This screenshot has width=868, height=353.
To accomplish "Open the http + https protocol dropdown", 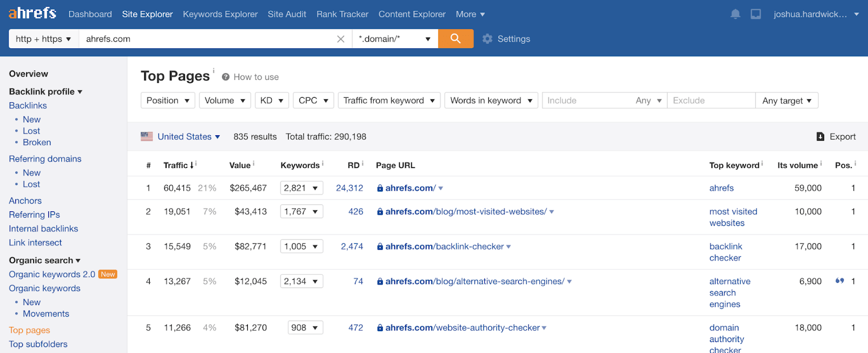I will point(43,39).
